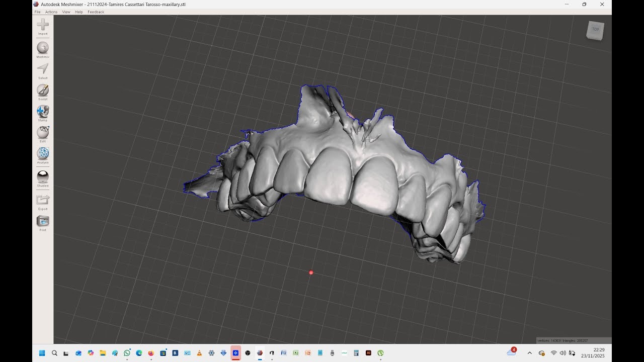Viewport: 644px width, 362px height.
Task: Open the Shaders sphere tool
Action: coord(43,178)
